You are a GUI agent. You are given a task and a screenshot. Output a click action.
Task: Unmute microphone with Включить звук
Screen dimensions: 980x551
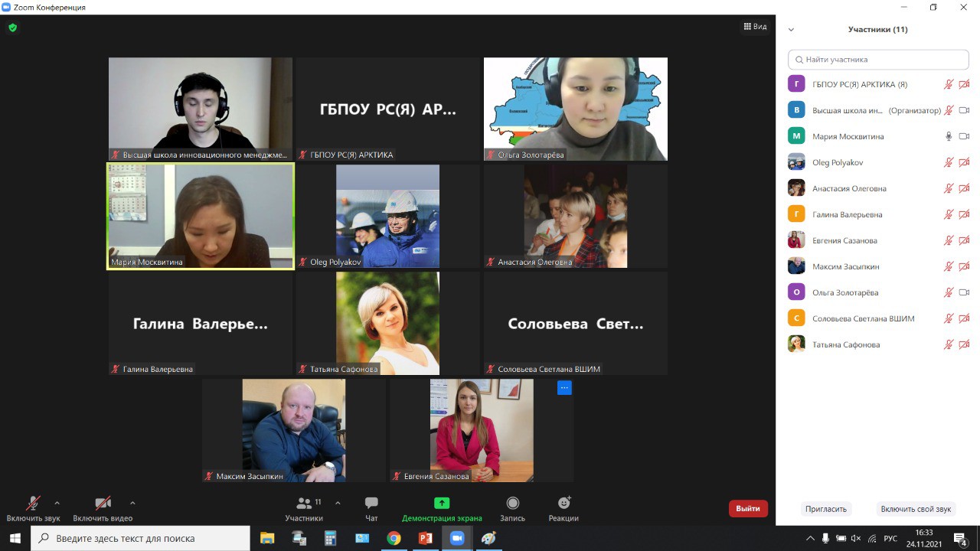33,503
